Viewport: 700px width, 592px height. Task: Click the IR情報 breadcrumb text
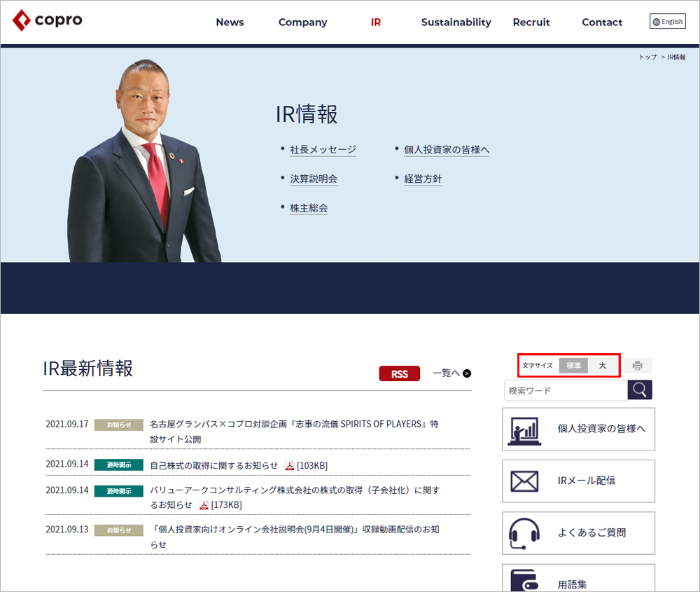[676, 57]
